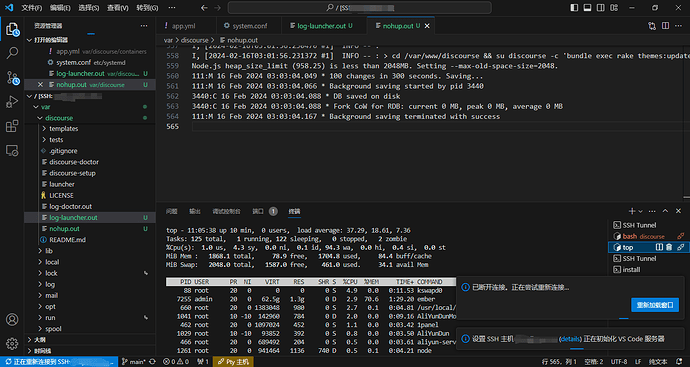Screen dimensions: 690x367
Task: Open the Remote Explorer icon in activity bar
Action: [x=12, y=150]
